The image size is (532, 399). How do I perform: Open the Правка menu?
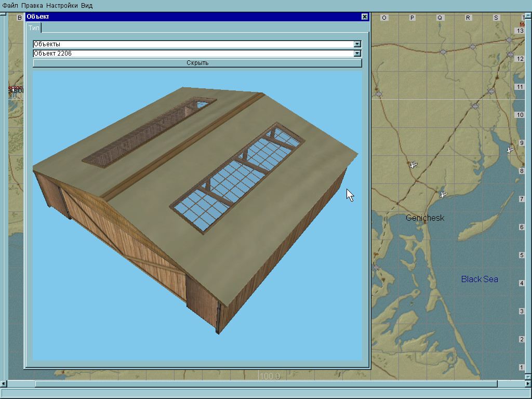point(32,5)
